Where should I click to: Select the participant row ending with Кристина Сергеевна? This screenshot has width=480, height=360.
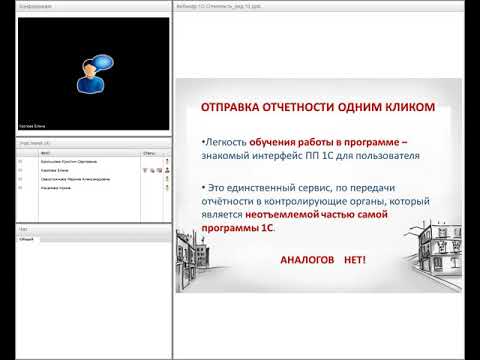tap(93, 162)
